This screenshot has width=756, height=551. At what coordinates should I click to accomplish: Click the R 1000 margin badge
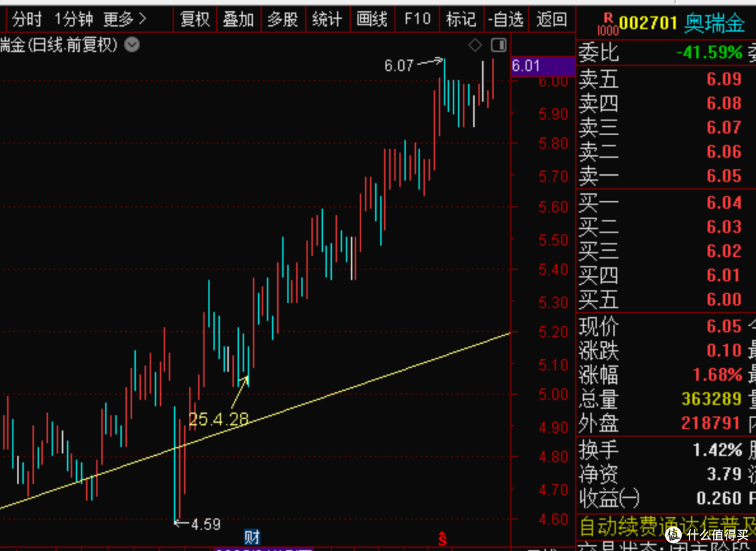click(608, 24)
